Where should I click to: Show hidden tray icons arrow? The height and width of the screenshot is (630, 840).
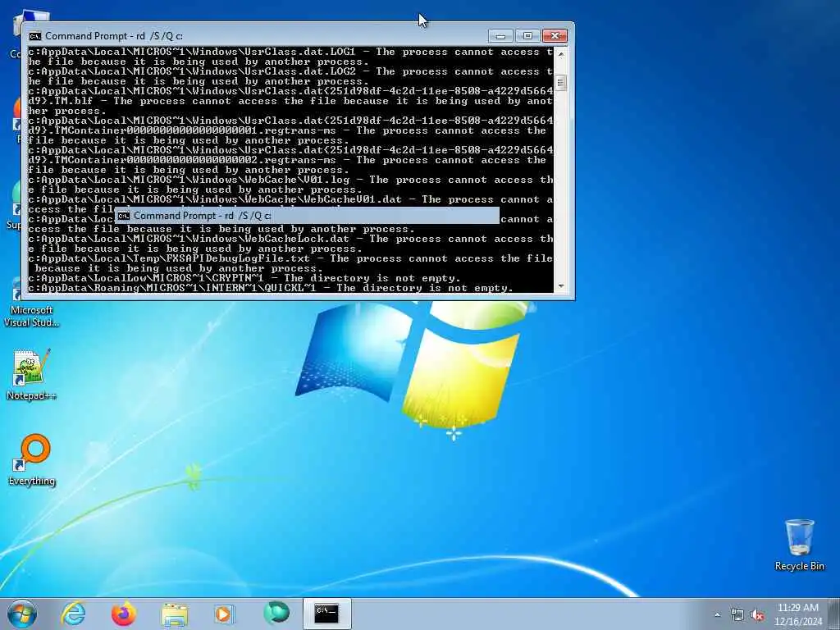click(x=717, y=615)
